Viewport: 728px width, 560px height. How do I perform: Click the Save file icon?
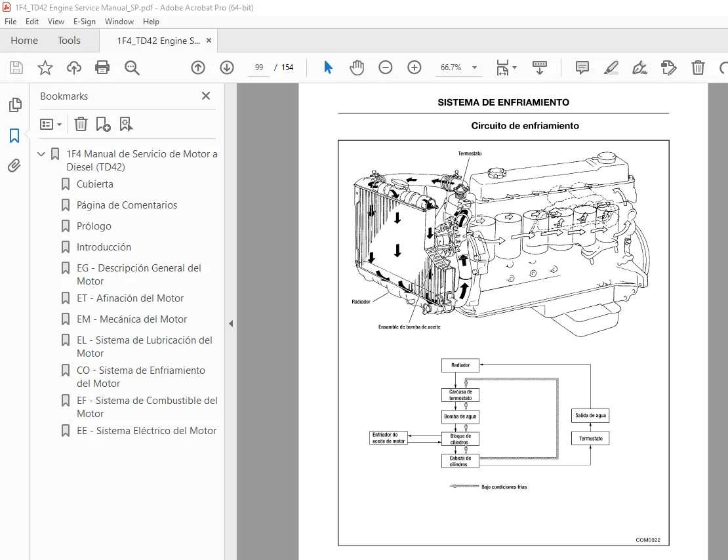16,68
